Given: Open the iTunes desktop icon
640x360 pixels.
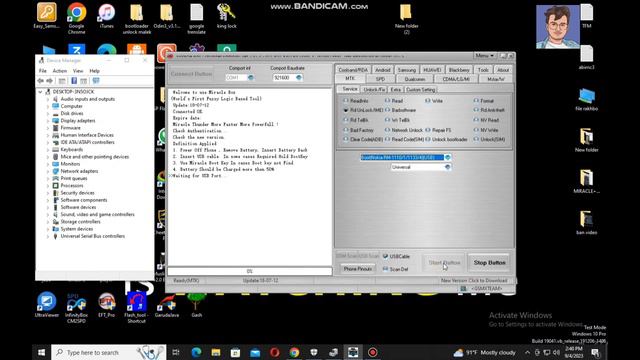Looking at the screenshot, I should (x=107, y=16).
